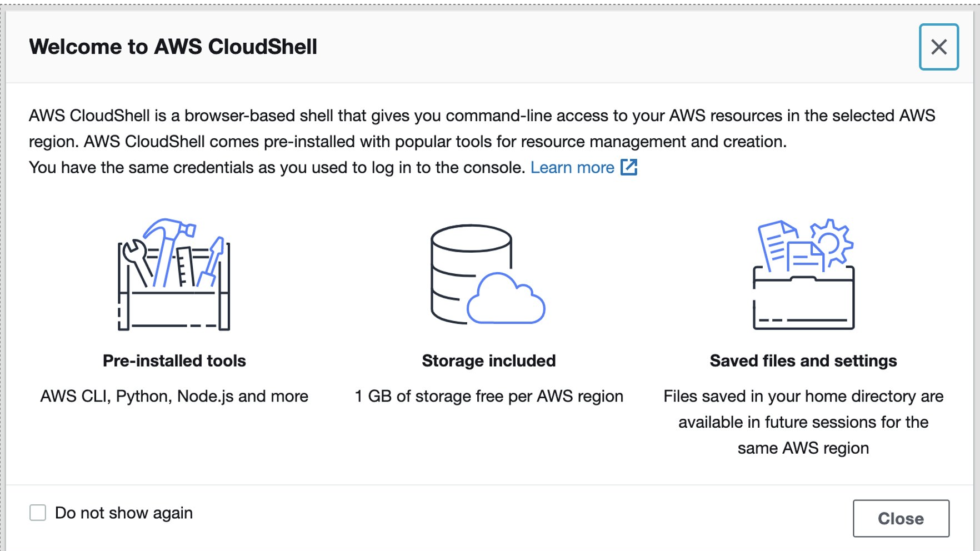This screenshot has height=551, width=980.
Task: Dismiss the dialog with the X icon
Action: [939, 47]
